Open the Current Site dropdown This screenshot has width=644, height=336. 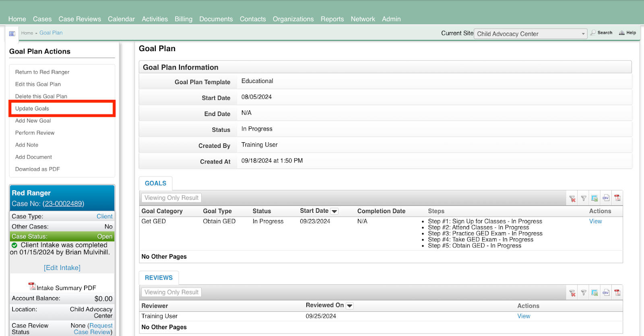click(x=530, y=34)
